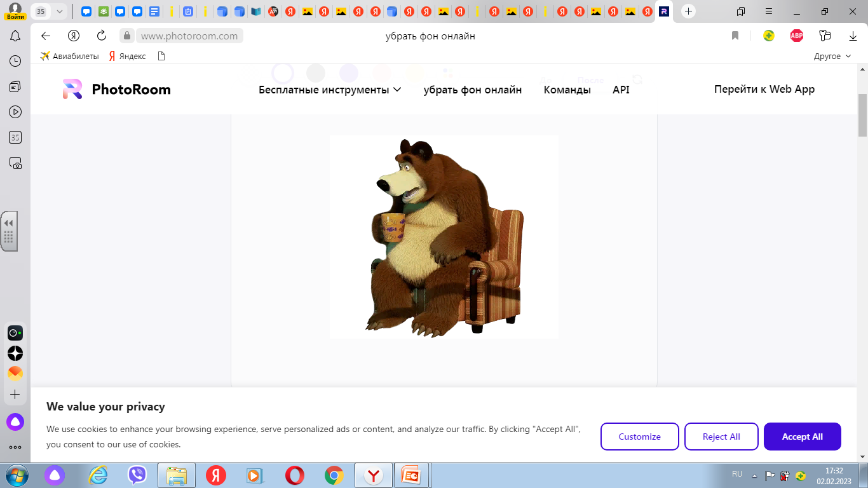Open the black star app icon in sidebar
The height and width of the screenshot is (488, 868).
click(x=15, y=353)
